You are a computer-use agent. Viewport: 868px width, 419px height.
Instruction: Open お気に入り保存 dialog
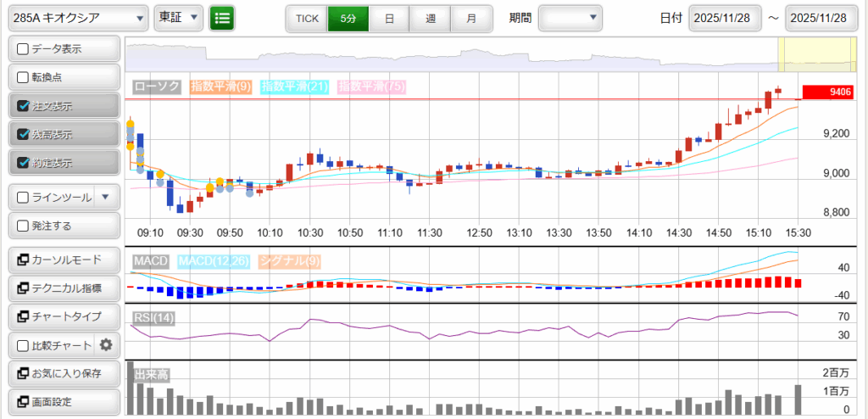point(64,373)
